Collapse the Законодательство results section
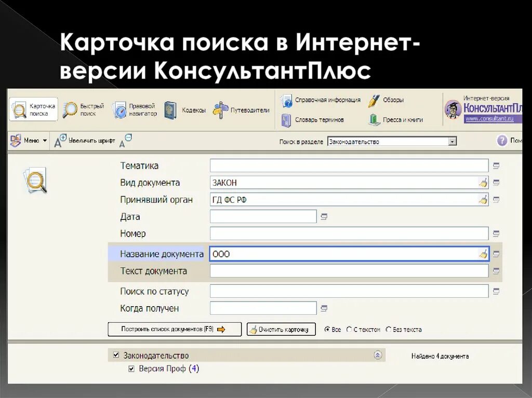 coord(378,355)
